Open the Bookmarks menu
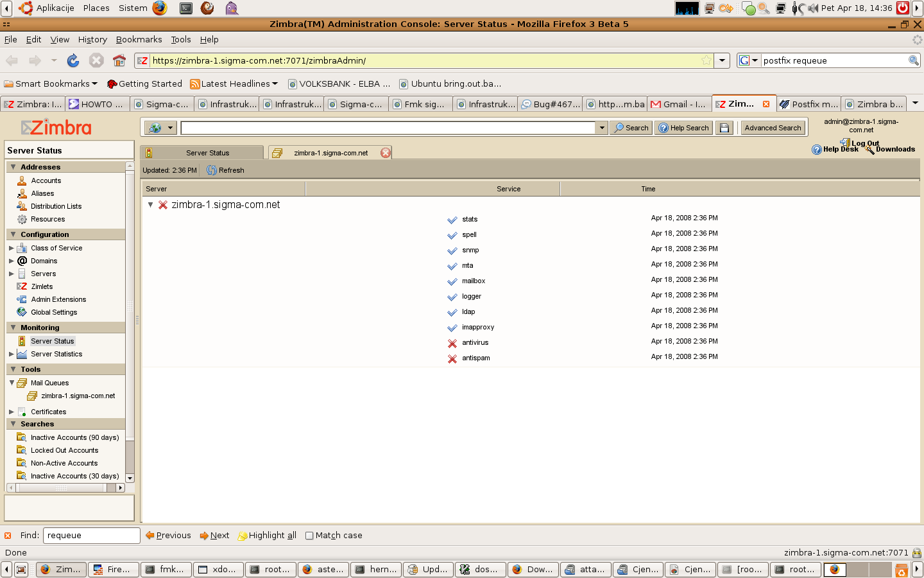Screen dimensions: 924x578 (139, 39)
